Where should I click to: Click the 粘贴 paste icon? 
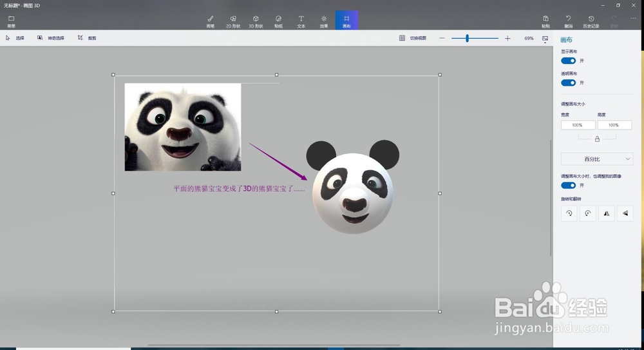(545, 19)
